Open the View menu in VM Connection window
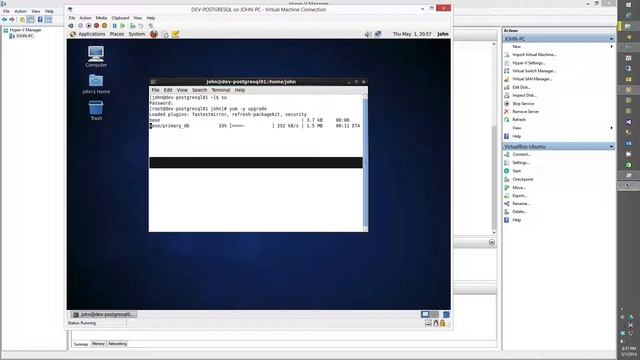The image size is (640, 360). tap(138, 18)
